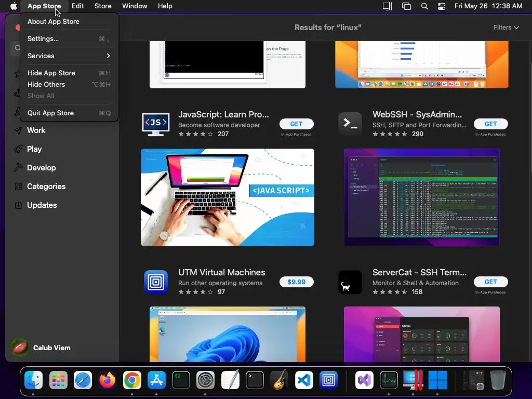Choose Quit App Store

pyautogui.click(x=69, y=113)
